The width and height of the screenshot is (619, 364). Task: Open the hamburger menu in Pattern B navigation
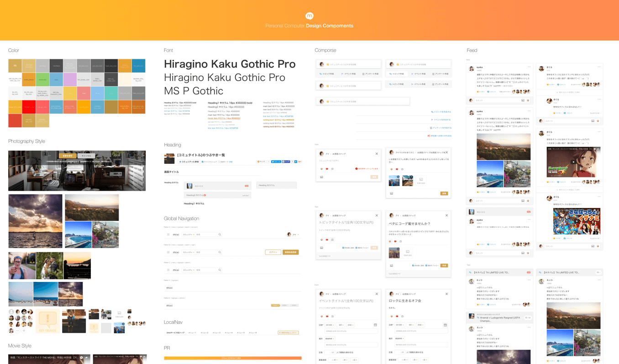point(168,252)
